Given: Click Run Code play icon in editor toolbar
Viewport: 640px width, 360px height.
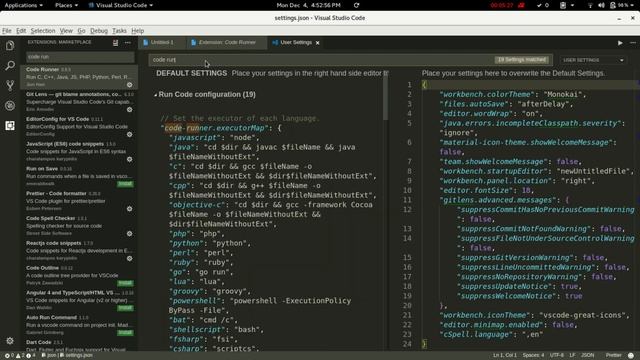Looking at the screenshot, I should 620,43.
